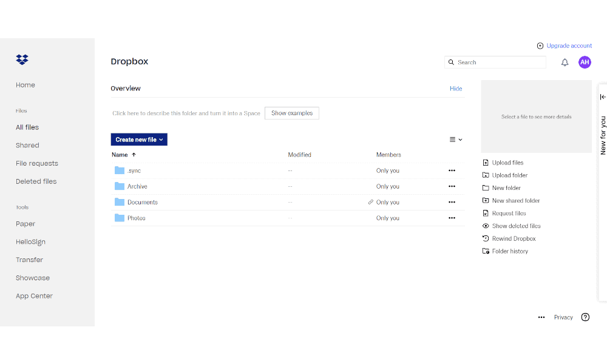Screen dimensions: 607x364
Task: Open Folder history icon
Action: 486,251
